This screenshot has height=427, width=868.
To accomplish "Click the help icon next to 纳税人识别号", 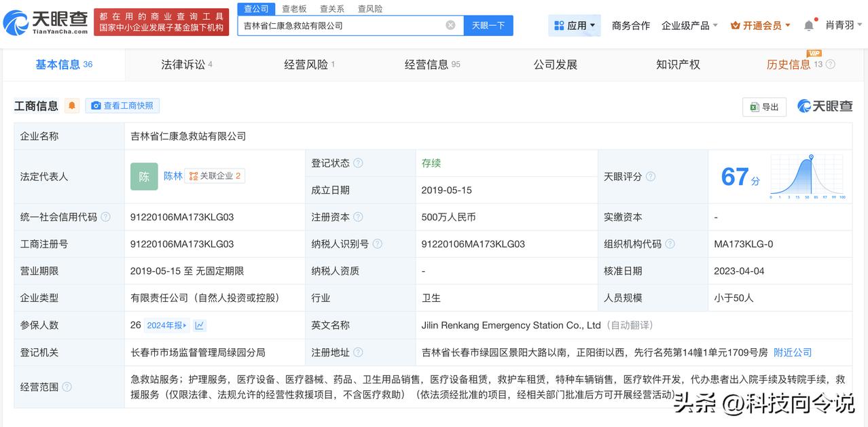I will click(x=378, y=243).
